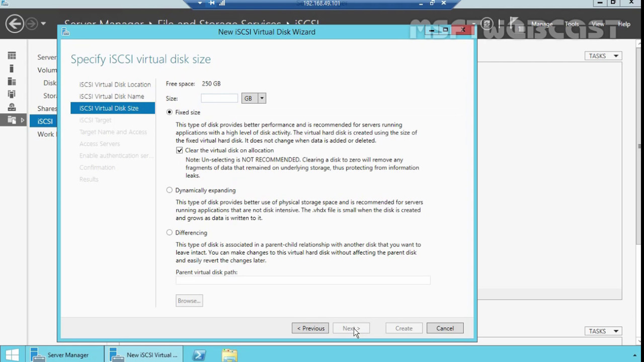Click the Size input field
Viewport: 644px width, 362px height.
click(219, 98)
